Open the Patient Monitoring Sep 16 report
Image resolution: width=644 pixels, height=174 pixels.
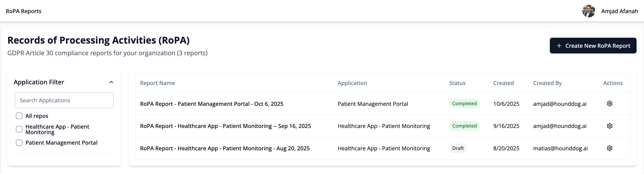[225, 126]
